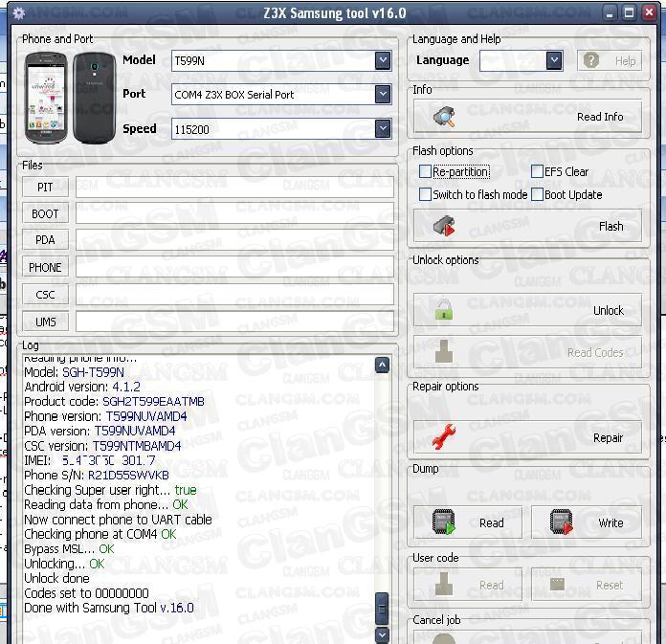Click the back view phone image
Viewport: 666px width, 644px height.
click(x=94, y=98)
